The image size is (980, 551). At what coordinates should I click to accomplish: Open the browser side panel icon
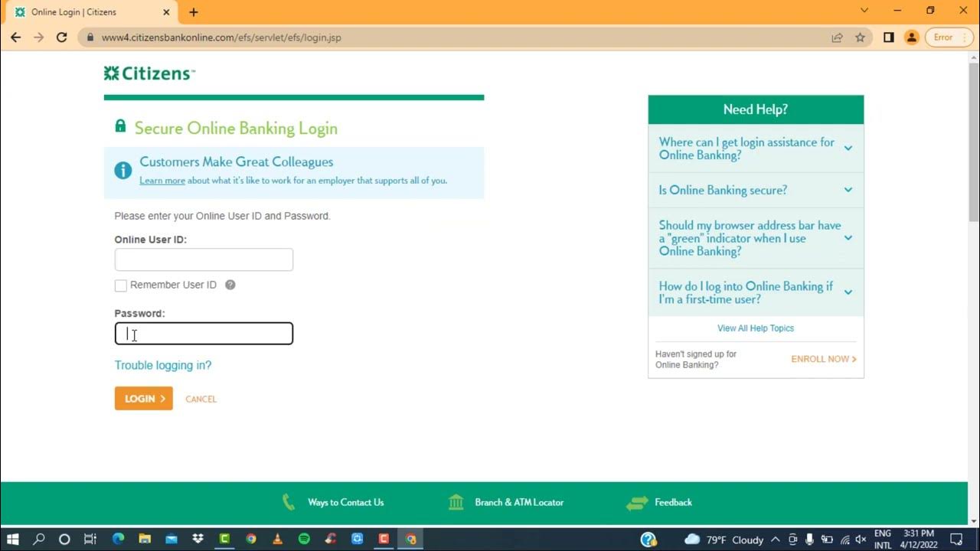coord(888,37)
